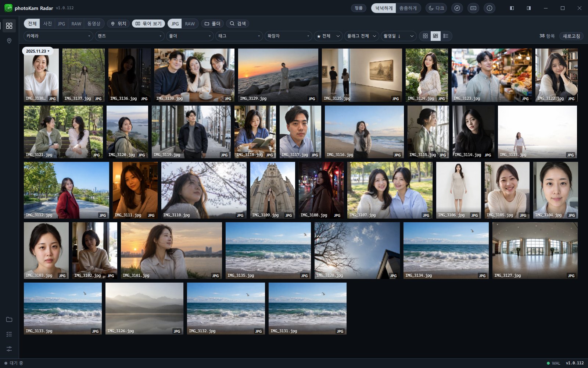Select thumbnail IMG_3129.jpg
Image resolution: width=588 pixels, height=368 pixels.
[278, 75]
